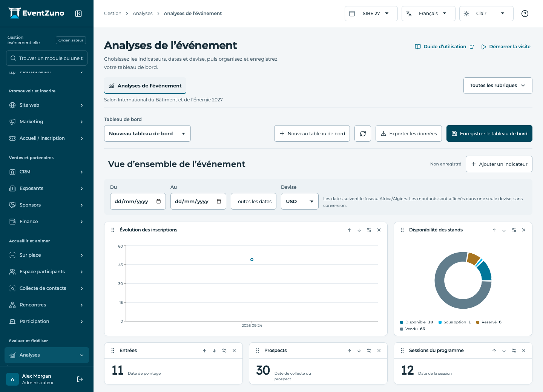Collapse the Analyses sidebar menu
The width and height of the screenshot is (543, 392).
(47, 355)
